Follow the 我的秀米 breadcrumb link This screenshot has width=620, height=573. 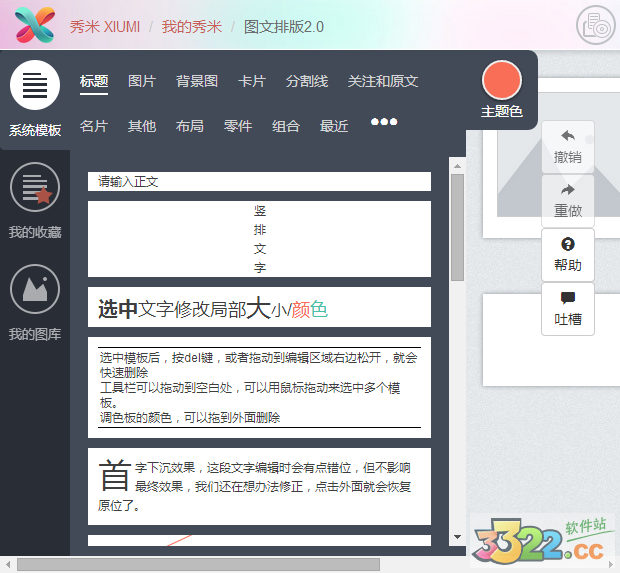[191, 27]
